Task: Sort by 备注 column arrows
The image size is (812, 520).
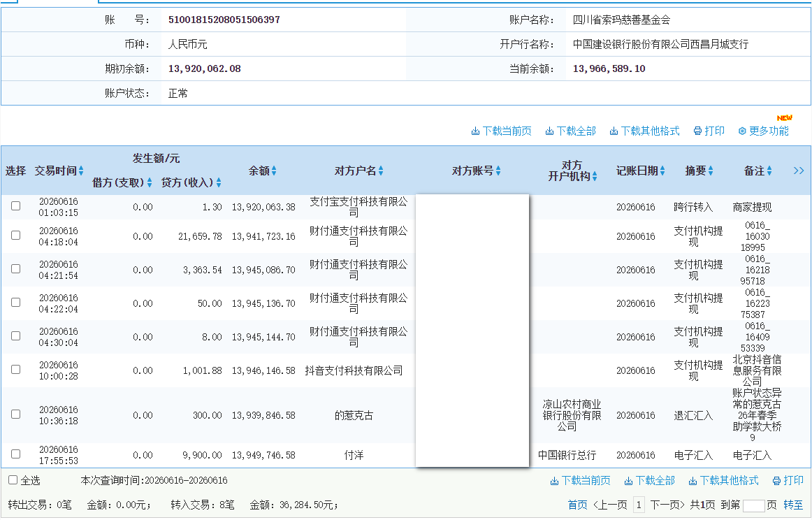Action: (769, 171)
